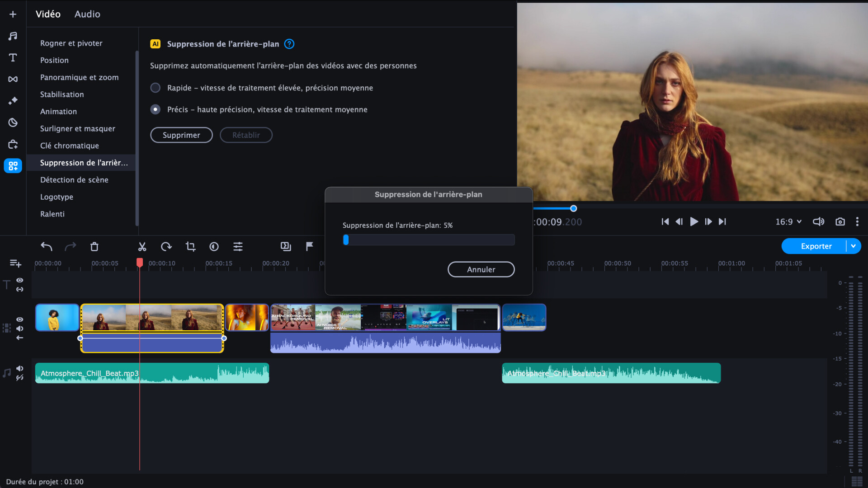Open the 16:9 aspect ratio dropdown
This screenshot has width=868, height=488.
coord(788,221)
